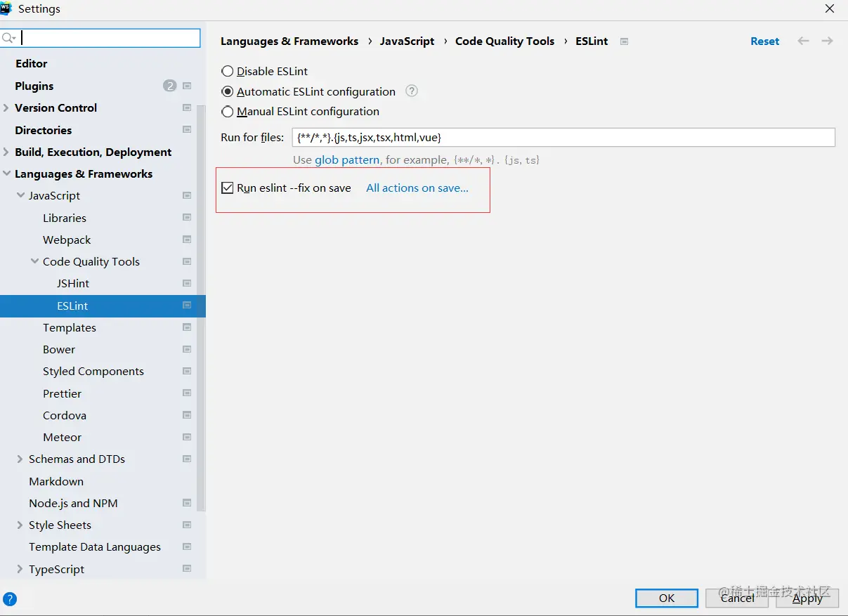This screenshot has width=848, height=616.
Task: Open Plugins settings category
Action: point(34,86)
